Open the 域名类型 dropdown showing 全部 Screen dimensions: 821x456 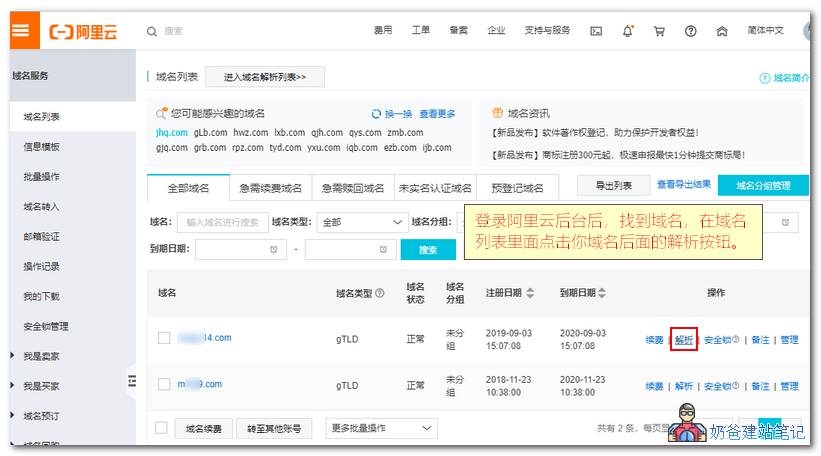362,223
